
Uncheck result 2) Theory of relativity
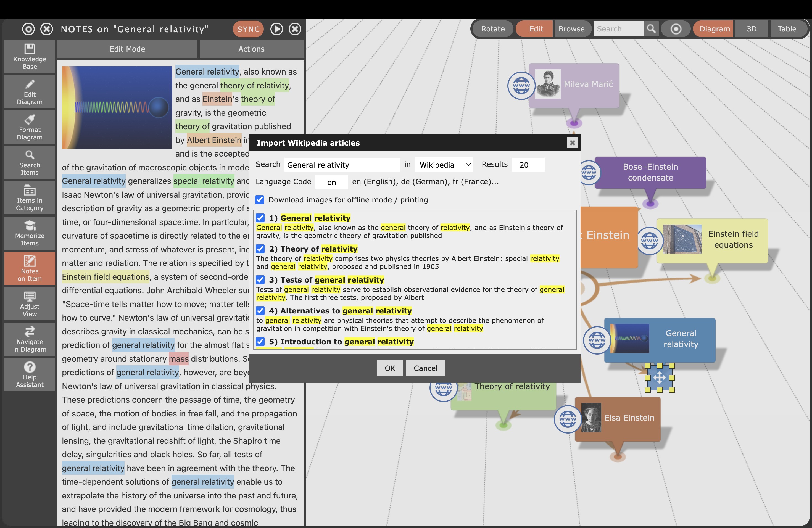pos(260,249)
